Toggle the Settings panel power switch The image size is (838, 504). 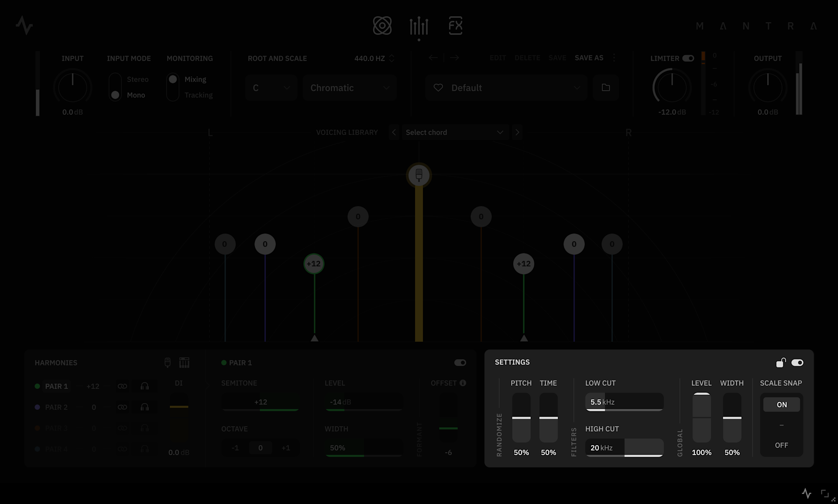pyautogui.click(x=797, y=363)
